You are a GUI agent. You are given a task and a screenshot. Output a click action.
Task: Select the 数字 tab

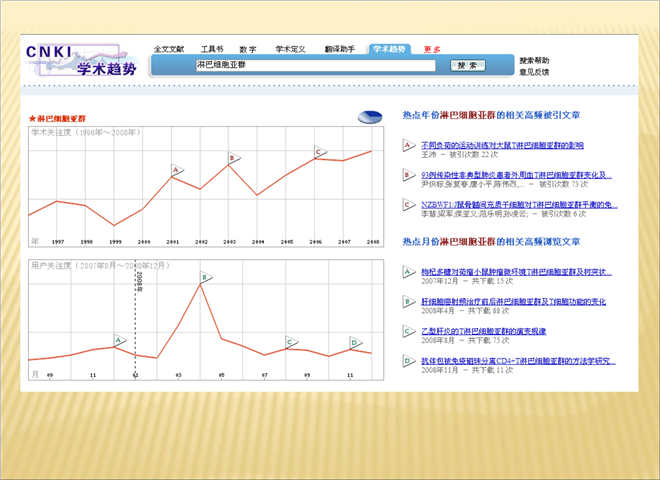click(246, 49)
